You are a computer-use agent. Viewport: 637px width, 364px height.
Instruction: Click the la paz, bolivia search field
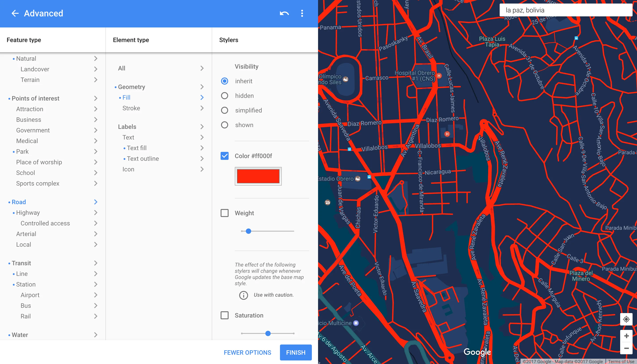(x=566, y=10)
